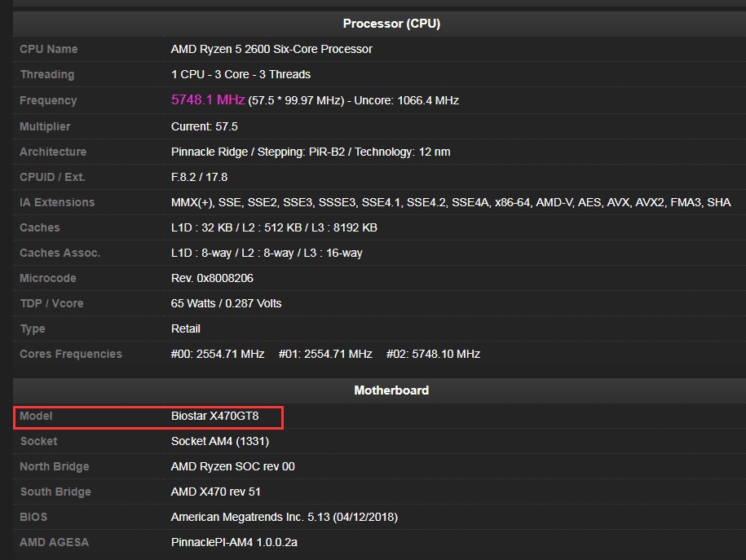Click the Multiplier label
The image size is (746, 560).
pyautogui.click(x=45, y=126)
